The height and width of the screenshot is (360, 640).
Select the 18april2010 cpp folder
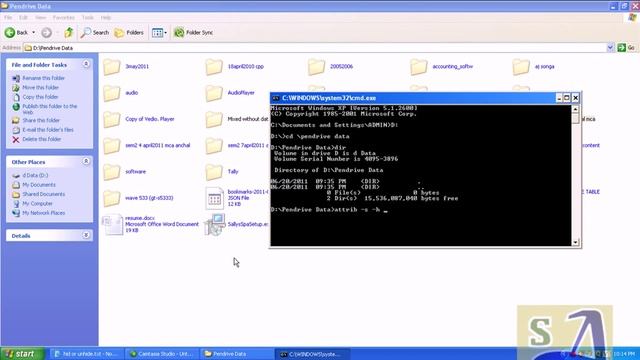click(234, 67)
